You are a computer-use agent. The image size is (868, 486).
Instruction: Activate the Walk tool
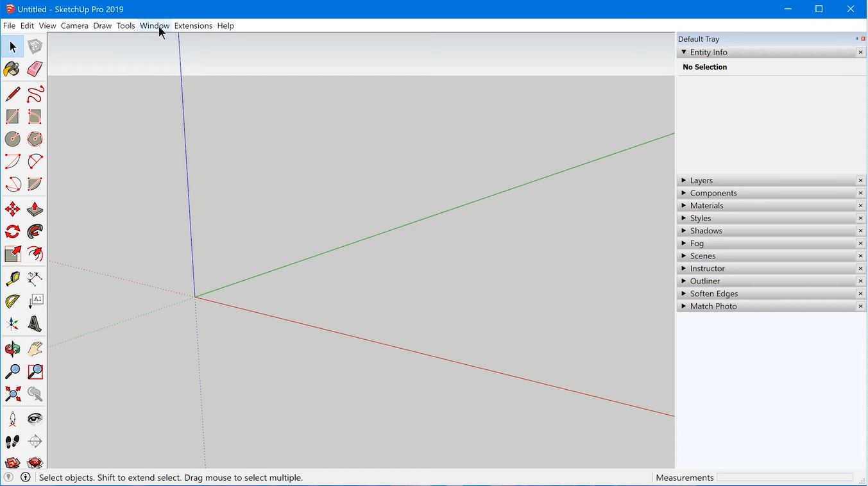[12, 440]
